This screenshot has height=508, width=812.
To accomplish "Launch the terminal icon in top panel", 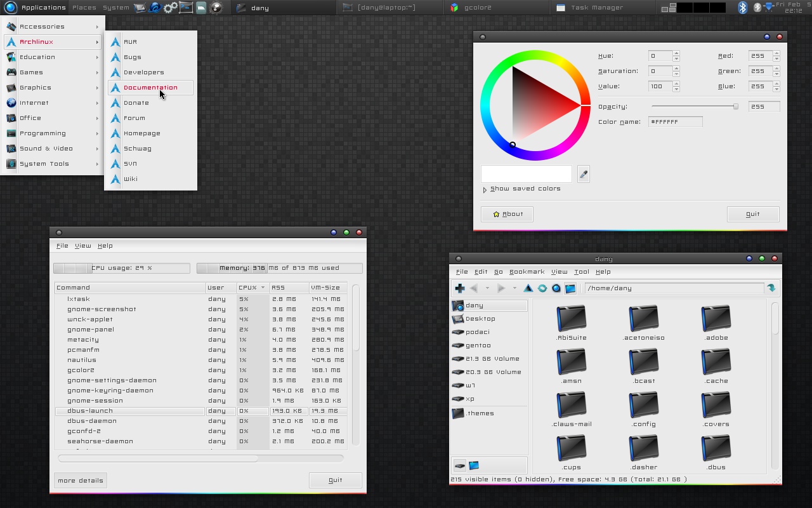I will point(186,8).
